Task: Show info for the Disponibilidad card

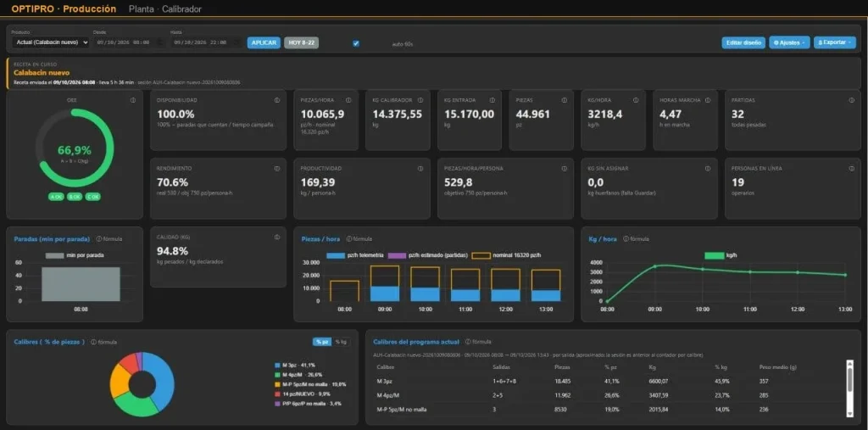Action: click(277, 100)
